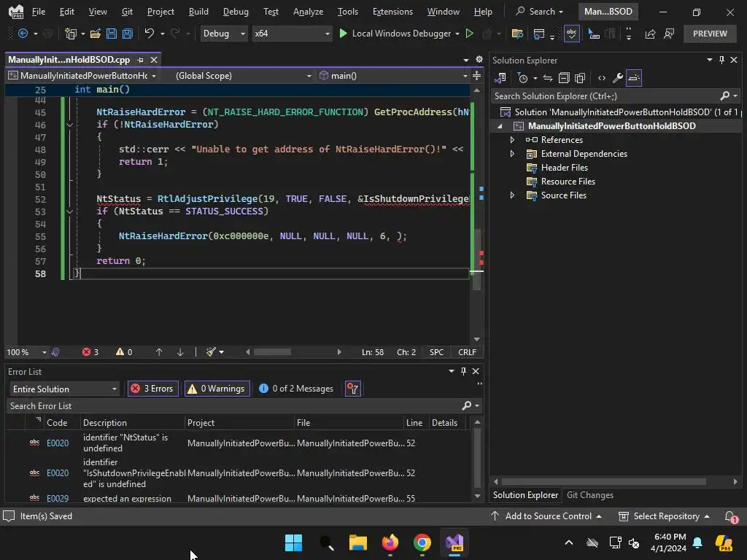Sync with Active Document in Solution Explorer

(548, 78)
